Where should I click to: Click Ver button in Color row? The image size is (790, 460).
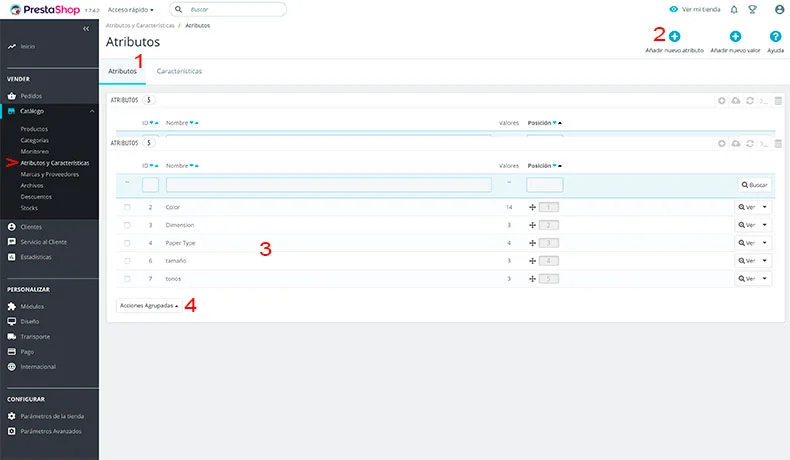click(x=747, y=207)
